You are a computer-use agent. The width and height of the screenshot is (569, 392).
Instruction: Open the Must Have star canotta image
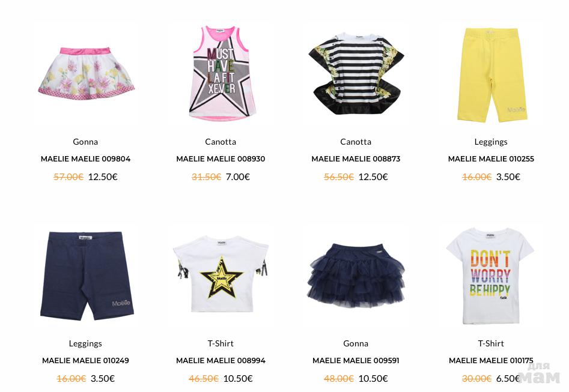221,73
